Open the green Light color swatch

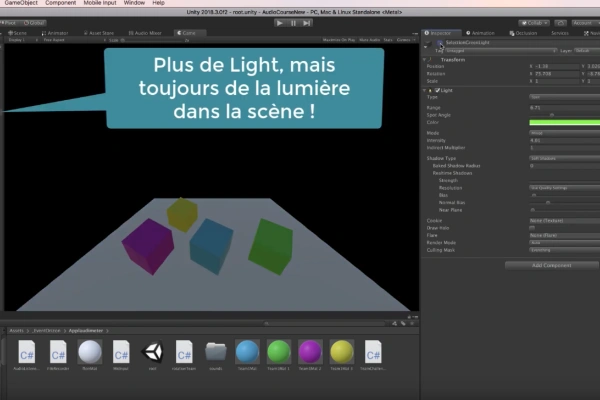(x=563, y=122)
